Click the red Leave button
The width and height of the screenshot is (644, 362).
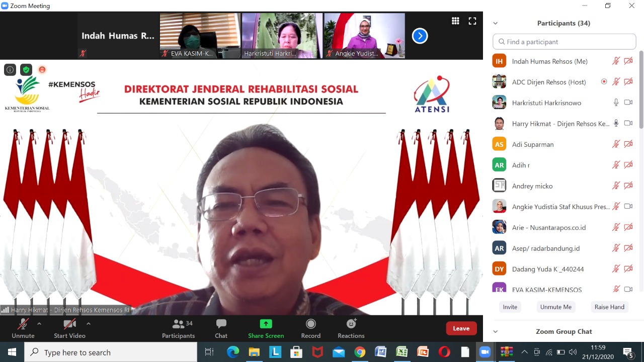point(461,328)
